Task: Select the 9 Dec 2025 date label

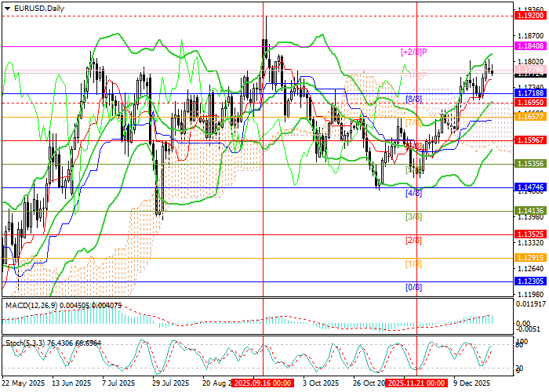Action: click(x=472, y=383)
